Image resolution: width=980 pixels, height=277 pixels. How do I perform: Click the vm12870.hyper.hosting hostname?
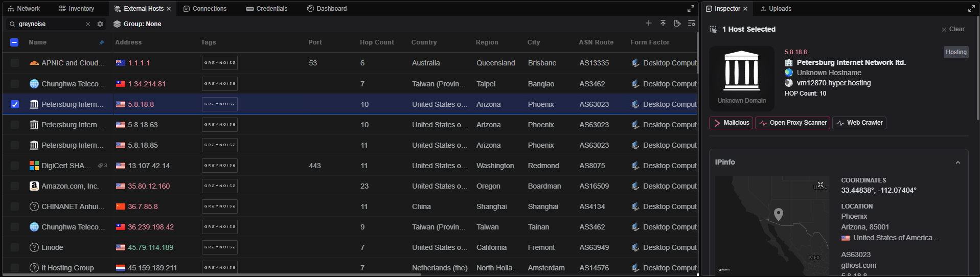(x=834, y=83)
